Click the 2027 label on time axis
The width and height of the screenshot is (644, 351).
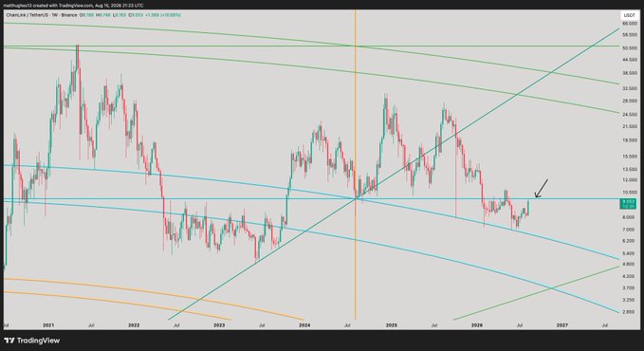[562, 325]
